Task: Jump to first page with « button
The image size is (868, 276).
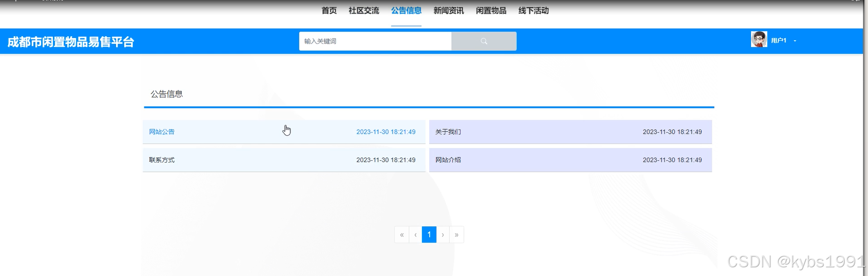Action: pyautogui.click(x=402, y=235)
